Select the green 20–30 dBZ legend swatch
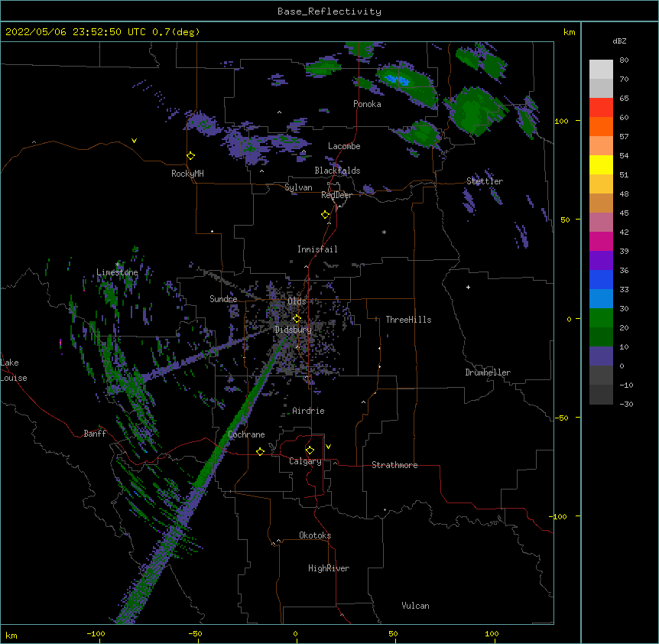659x644 pixels. pos(601,318)
